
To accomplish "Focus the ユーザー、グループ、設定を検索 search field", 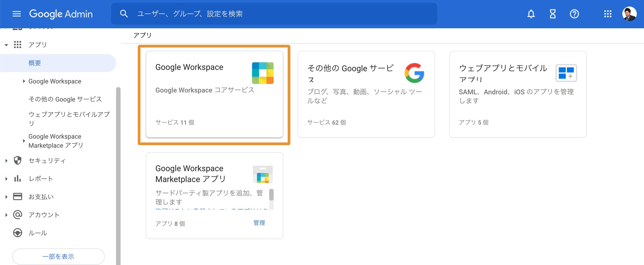I will coord(274,14).
